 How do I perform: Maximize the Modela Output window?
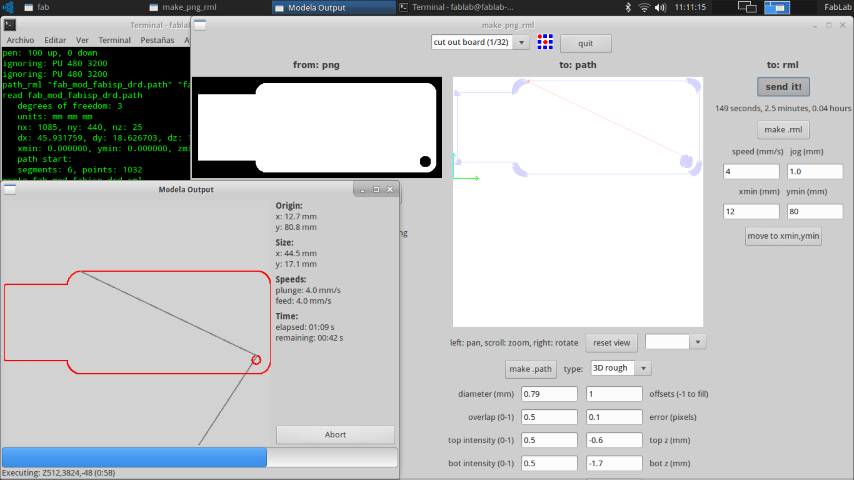click(x=376, y=190)
